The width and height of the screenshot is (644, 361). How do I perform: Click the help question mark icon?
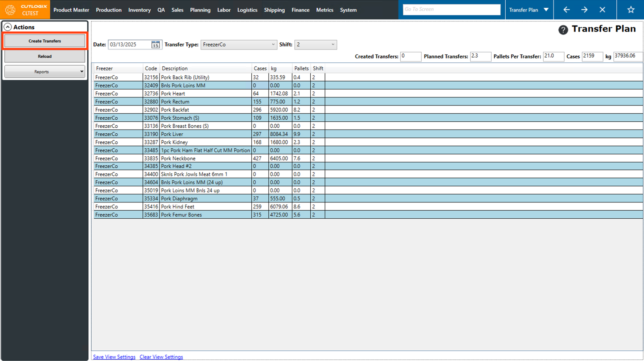563,29
